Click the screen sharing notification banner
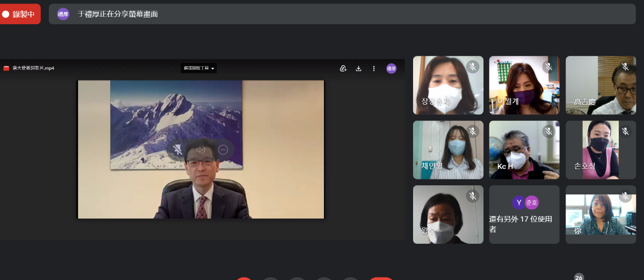 pyautogui.click(x=342, y=14)
